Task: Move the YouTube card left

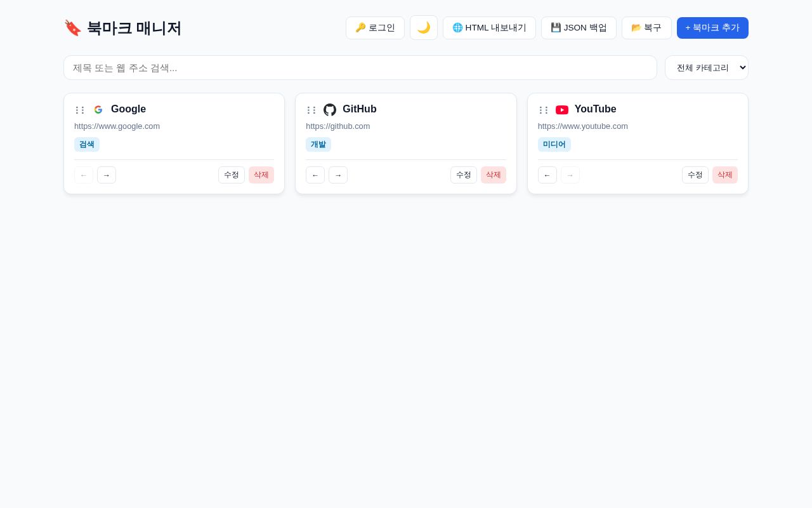Action: click(547, 175)
